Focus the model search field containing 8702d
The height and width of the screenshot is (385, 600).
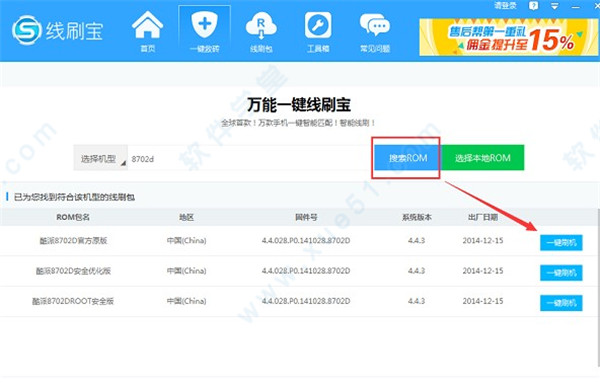pyautogui.click(x=249, y=158)
